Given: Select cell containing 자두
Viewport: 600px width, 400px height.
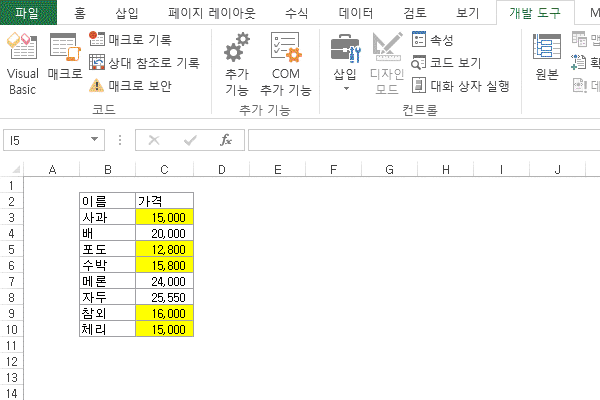Looking at the screenshot, I should [x=108, y=297].
